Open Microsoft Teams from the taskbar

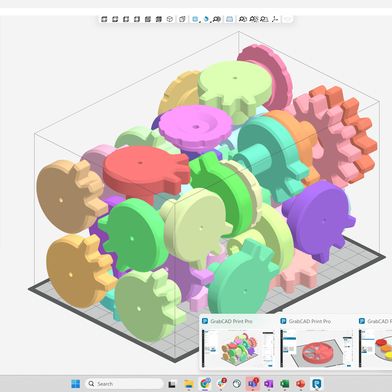tap(252, 384)
